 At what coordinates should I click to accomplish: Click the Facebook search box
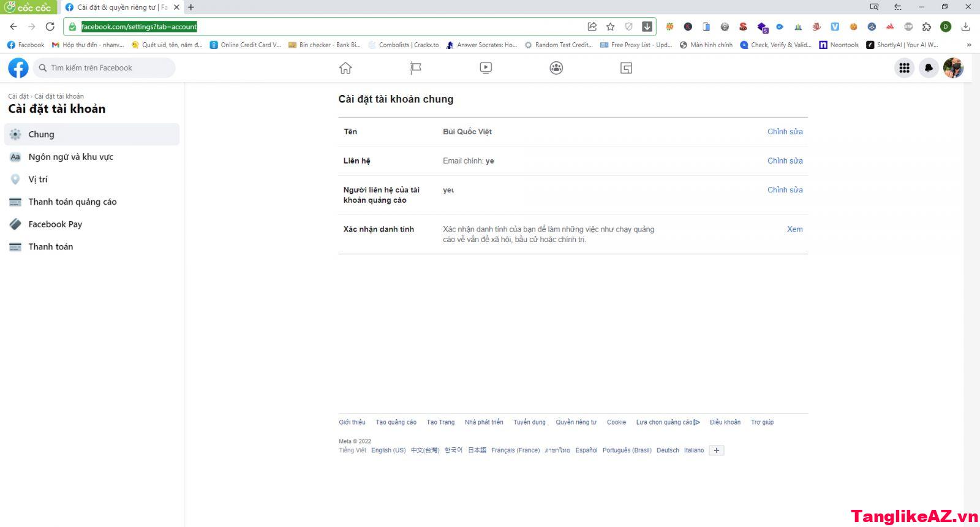click(x=104, y=68)
